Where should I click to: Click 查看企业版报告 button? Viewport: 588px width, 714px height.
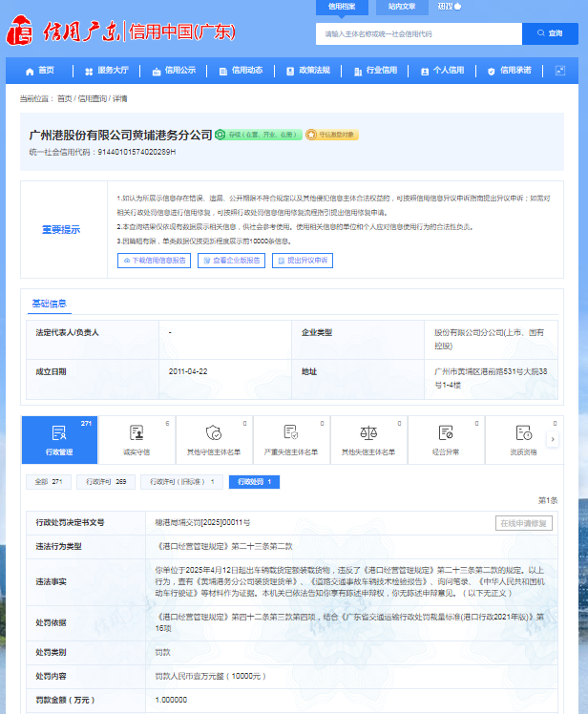click(x=231, y=261)
